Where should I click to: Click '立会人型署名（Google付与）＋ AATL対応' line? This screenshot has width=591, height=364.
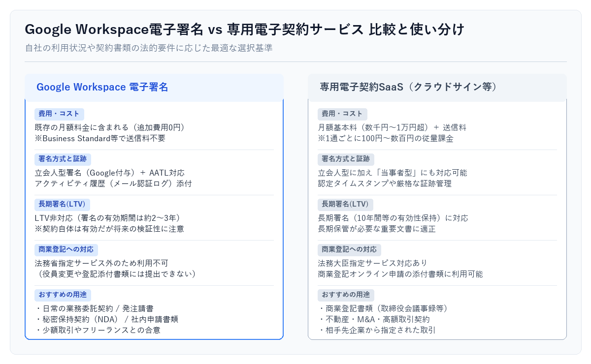click(110, 173)
